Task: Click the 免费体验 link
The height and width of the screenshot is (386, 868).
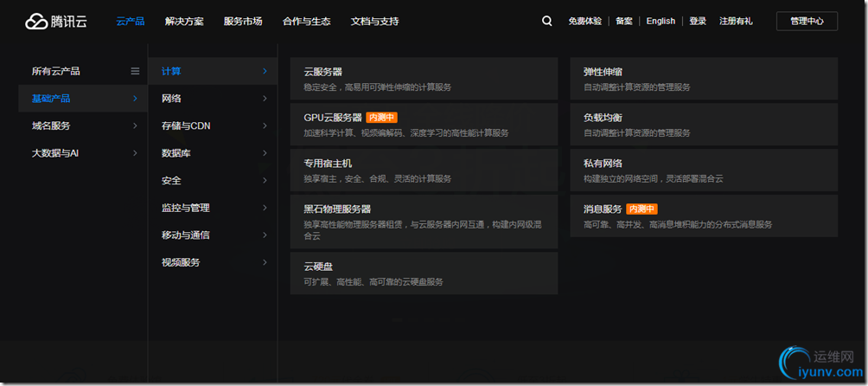Action: [x=584, y=21]
